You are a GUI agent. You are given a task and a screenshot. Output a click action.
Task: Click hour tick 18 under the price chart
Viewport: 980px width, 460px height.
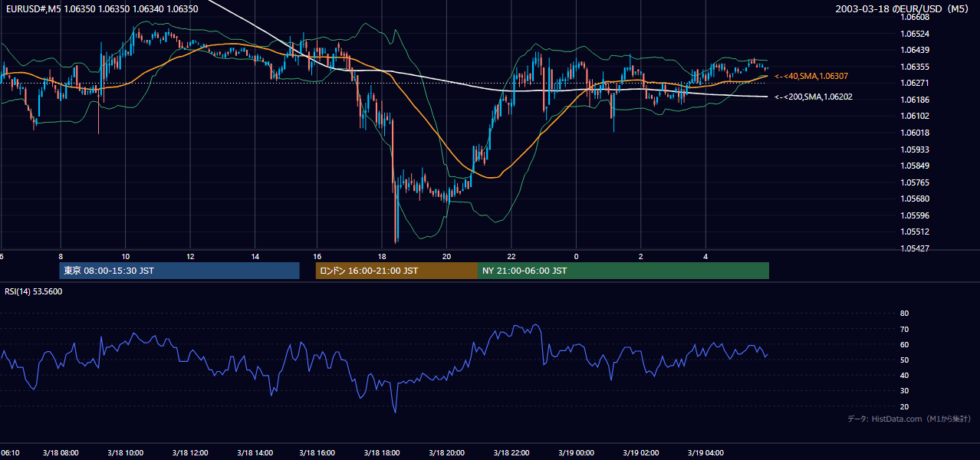(x=383, y=257)
